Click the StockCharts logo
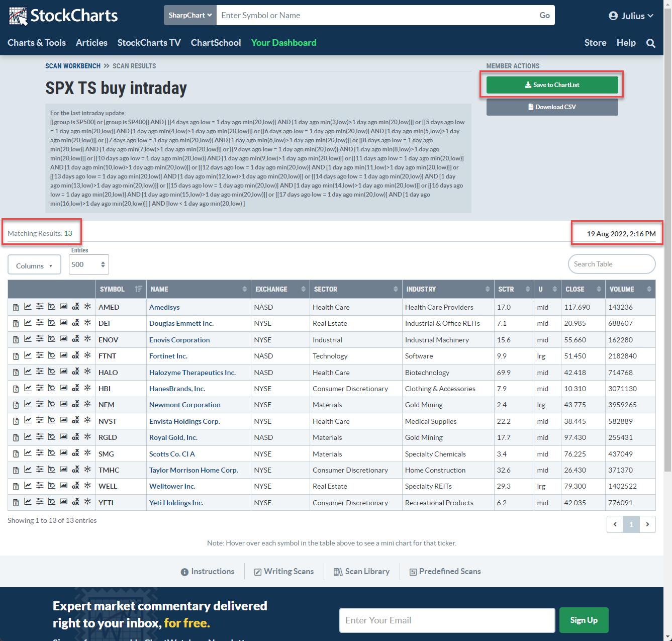This screenshot has width=672, height=641. point(63,16)
